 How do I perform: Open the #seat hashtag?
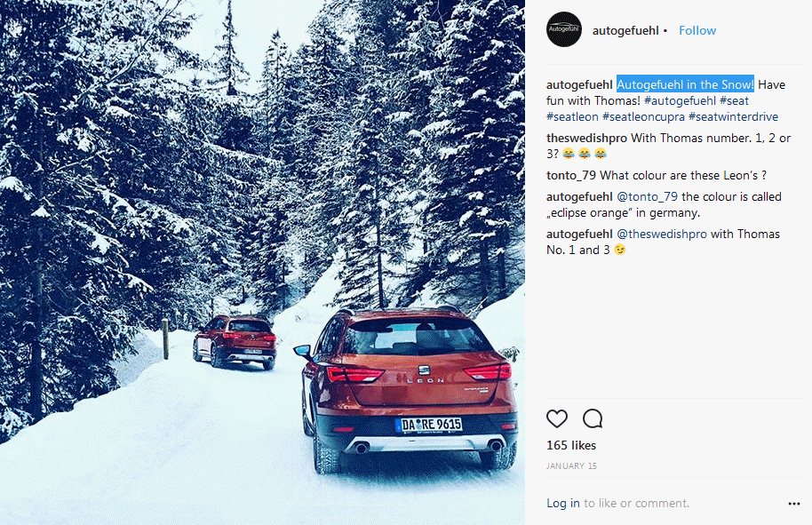point(735,100)
